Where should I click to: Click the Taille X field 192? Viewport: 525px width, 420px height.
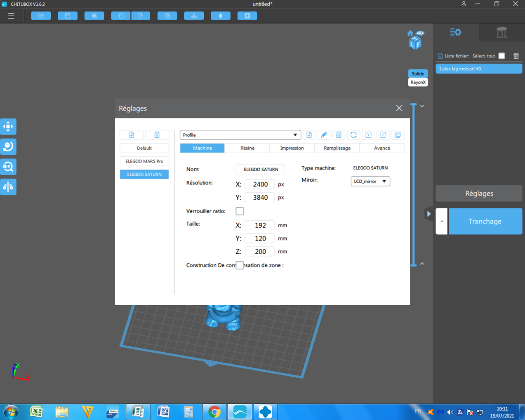point(260,225)
